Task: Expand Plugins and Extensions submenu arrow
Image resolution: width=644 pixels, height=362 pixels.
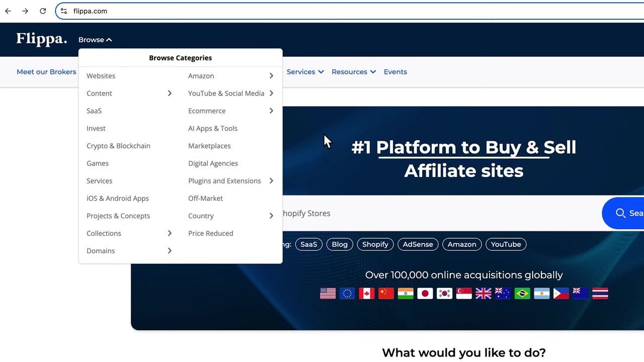Action: point(271,181)
